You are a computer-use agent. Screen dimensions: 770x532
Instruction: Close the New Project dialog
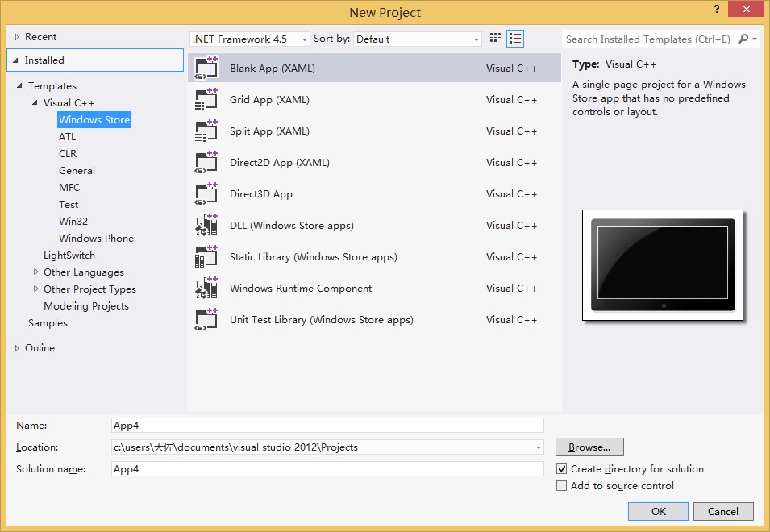point(747,9)
